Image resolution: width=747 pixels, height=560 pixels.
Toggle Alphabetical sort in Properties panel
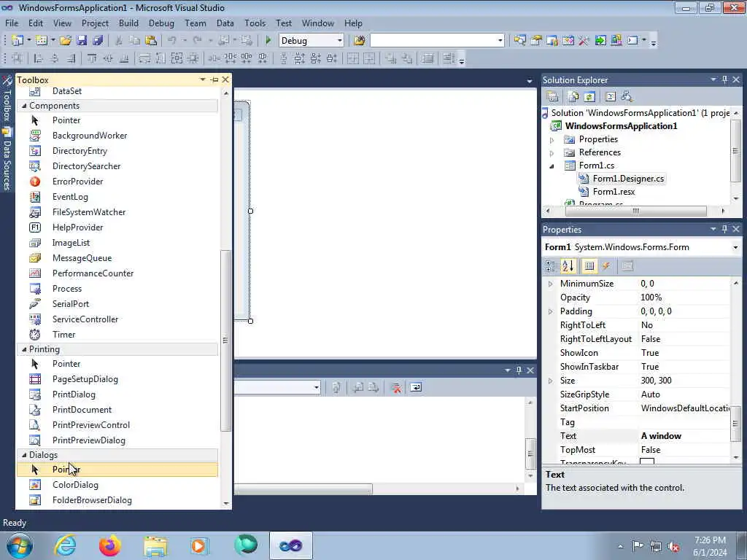point(568,266)
